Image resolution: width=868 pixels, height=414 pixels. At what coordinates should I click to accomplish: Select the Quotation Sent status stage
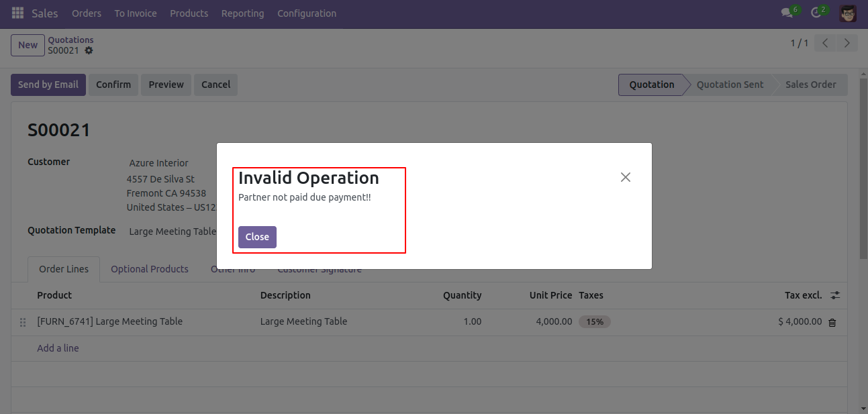point(730,85)
